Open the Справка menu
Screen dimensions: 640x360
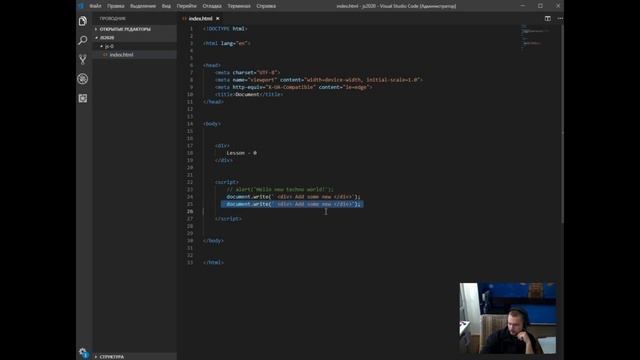pos(266,6)
